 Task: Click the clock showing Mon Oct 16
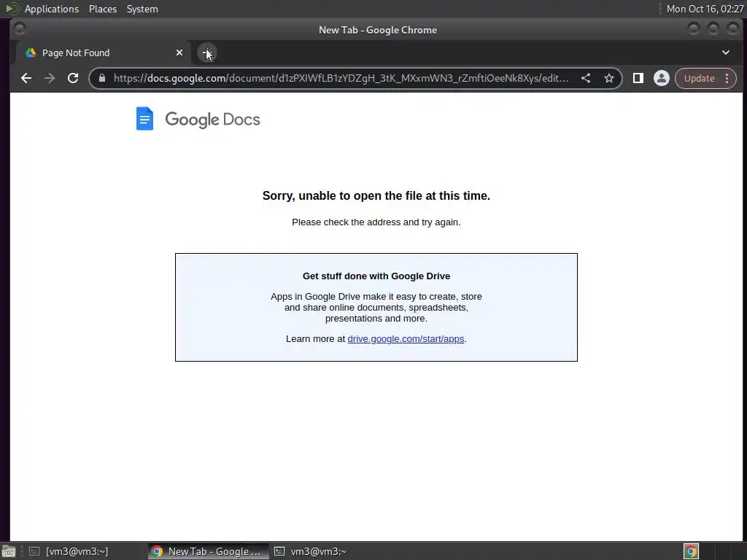pyautogui.click(x=705, y=9)
